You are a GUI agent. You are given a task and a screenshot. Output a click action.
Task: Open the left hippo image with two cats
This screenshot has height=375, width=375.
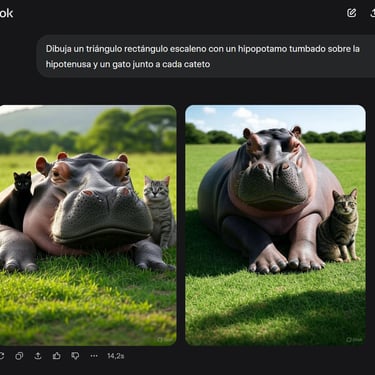pos(88,225)
